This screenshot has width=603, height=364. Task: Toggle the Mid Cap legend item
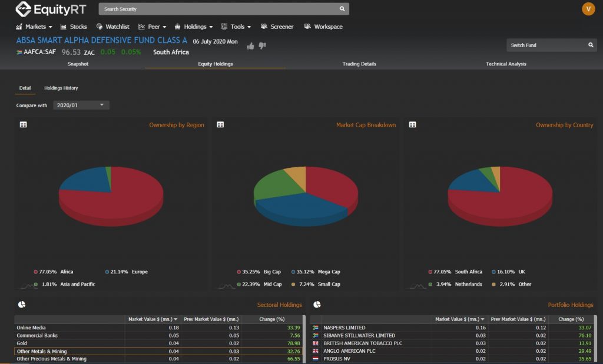click(259, 284)
